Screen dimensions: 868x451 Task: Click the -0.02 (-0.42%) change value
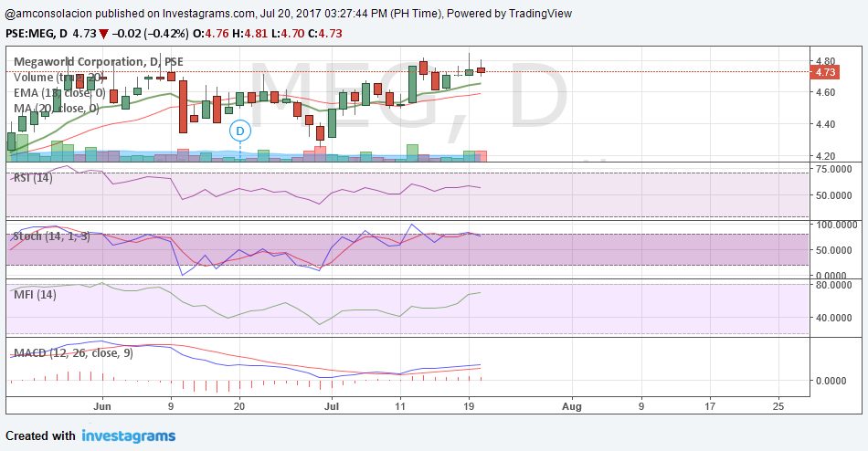150,33
